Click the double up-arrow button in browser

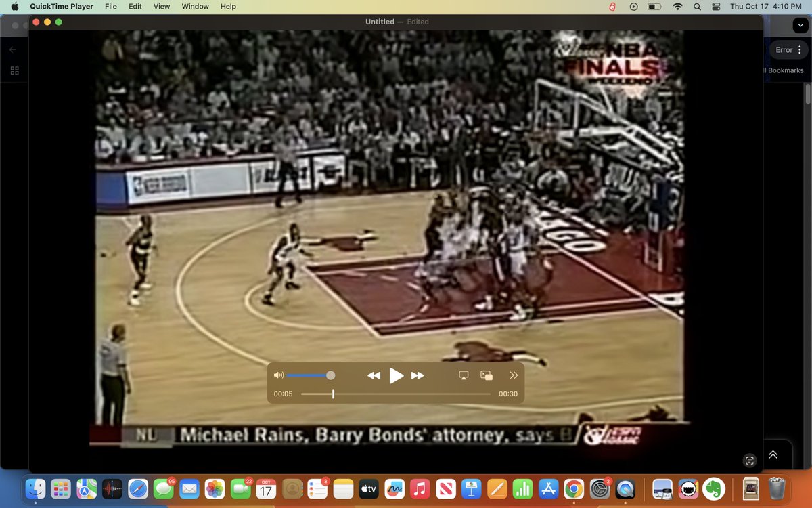[x=773, y=455]
